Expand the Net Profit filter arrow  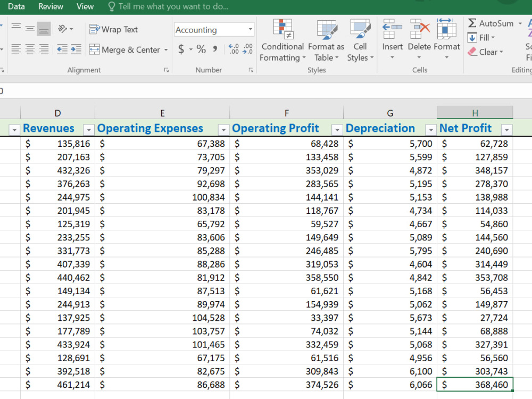[x=506, y=130]
